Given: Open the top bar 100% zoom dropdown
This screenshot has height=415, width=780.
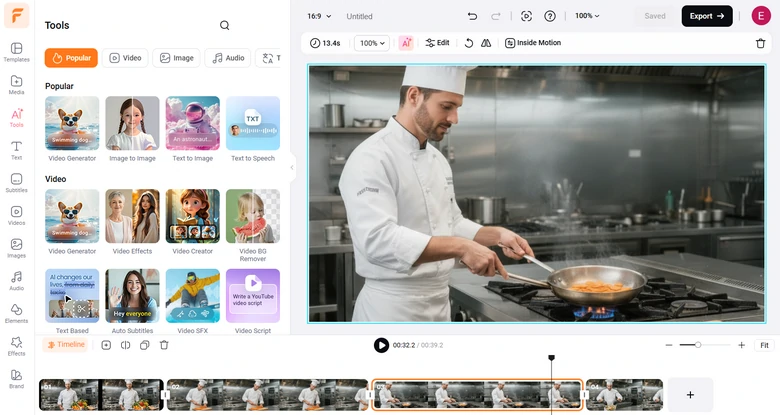Looking at the screenshot, I should click(x=587, y=16).
